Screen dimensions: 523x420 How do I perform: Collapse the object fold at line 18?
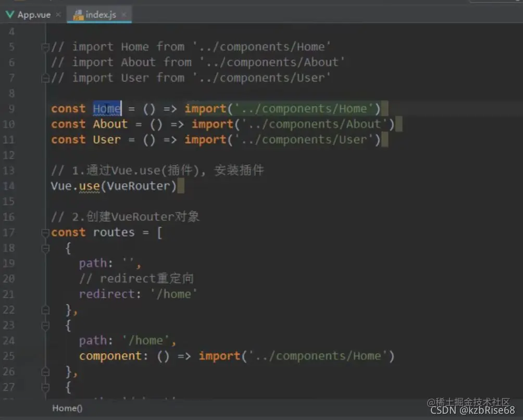45,248
